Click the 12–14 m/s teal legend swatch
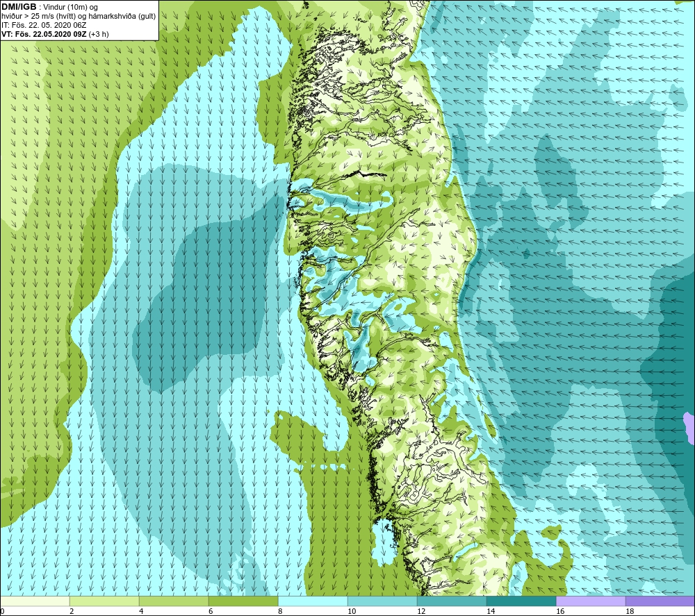This screenshot has height=616, width=695. point(452,601)
